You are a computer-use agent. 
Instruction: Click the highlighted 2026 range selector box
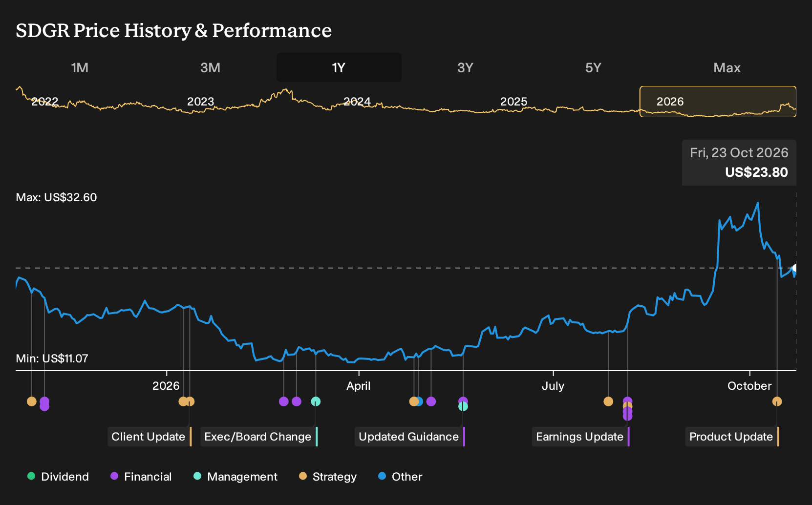tap(718, 102)
